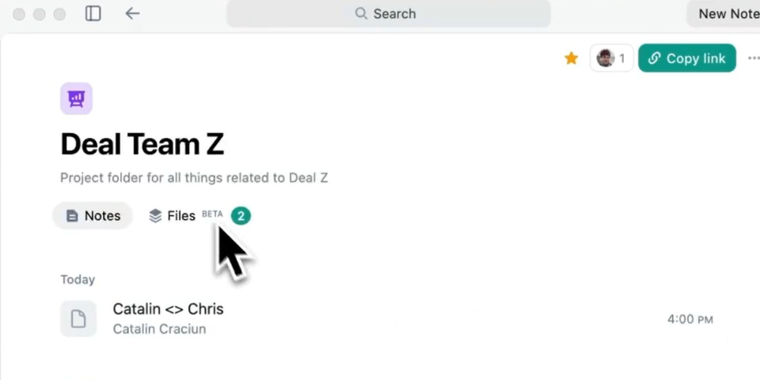The image size is (760, 380).
Task: Click the green badge showing 2
Action: click(241, 216)
